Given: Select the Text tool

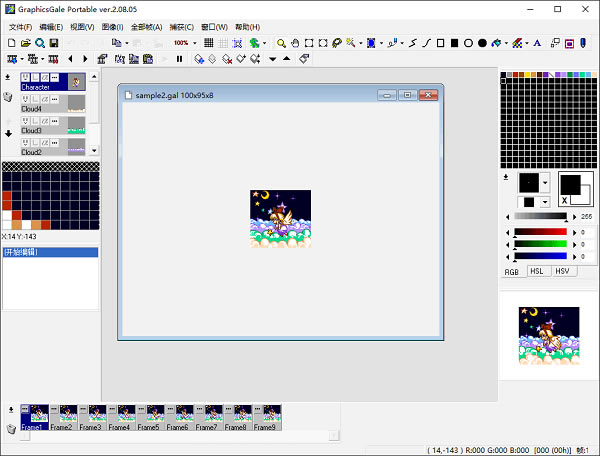Looking at the screenshot, I should (x=537, y=43).
